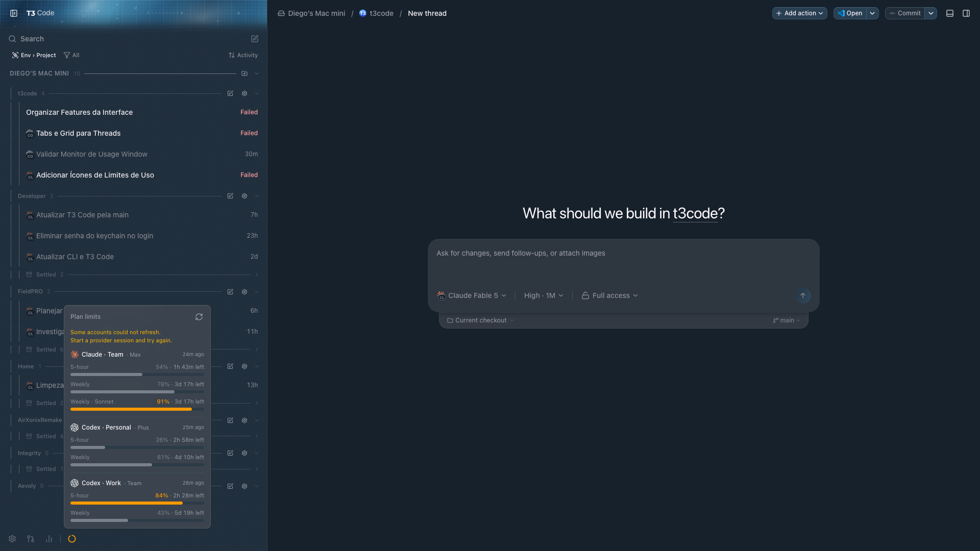
Task: Click the Codex Work 5-hour usage bar
Action: tap(137, 503)
